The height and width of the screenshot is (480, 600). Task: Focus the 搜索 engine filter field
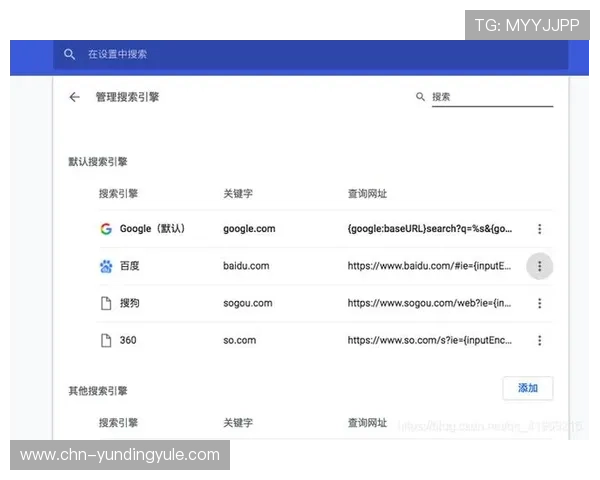coord(492,97)
